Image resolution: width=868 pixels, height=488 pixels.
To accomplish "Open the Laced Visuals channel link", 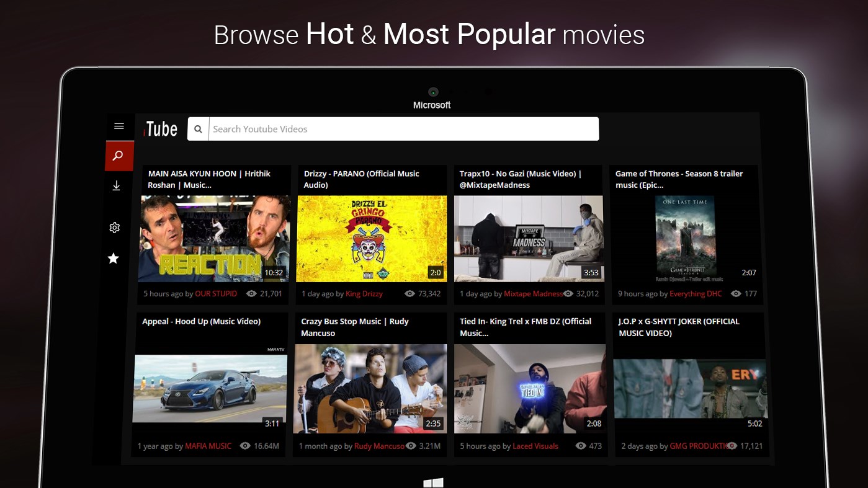I will 535,446.
